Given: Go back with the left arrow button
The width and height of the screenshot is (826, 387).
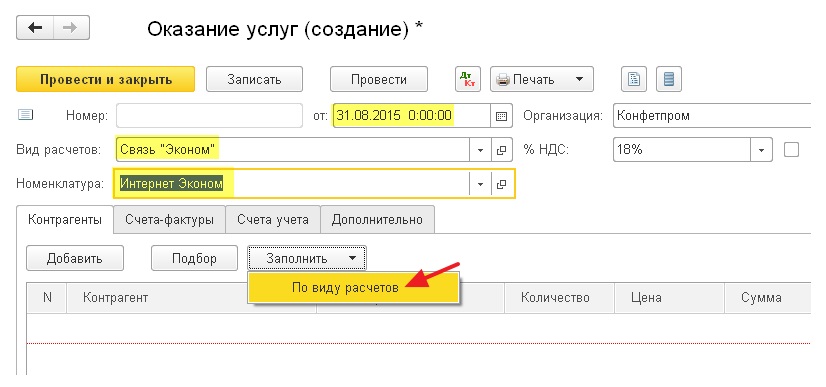Looking at the screenshot, I should coord(35,28).
